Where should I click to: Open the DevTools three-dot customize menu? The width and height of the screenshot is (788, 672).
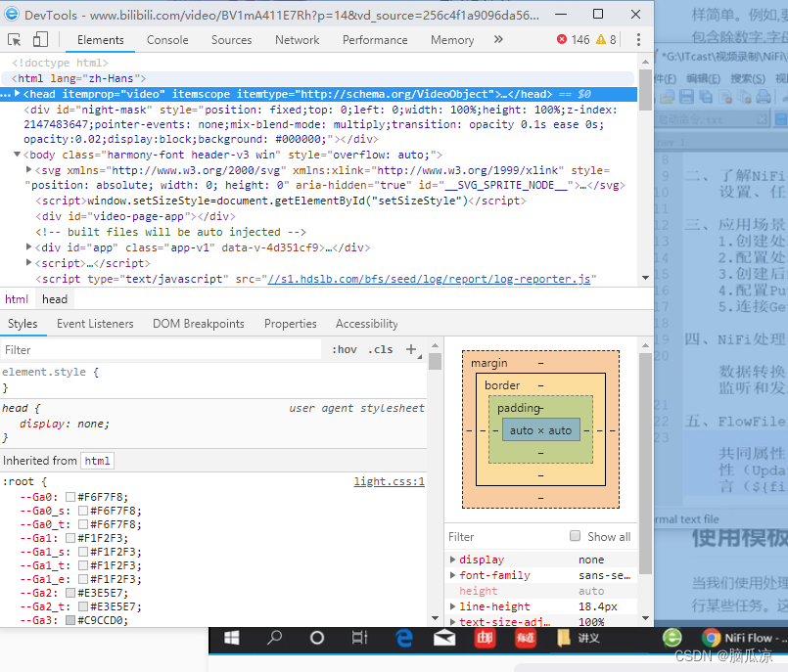(x=638, y=40)
